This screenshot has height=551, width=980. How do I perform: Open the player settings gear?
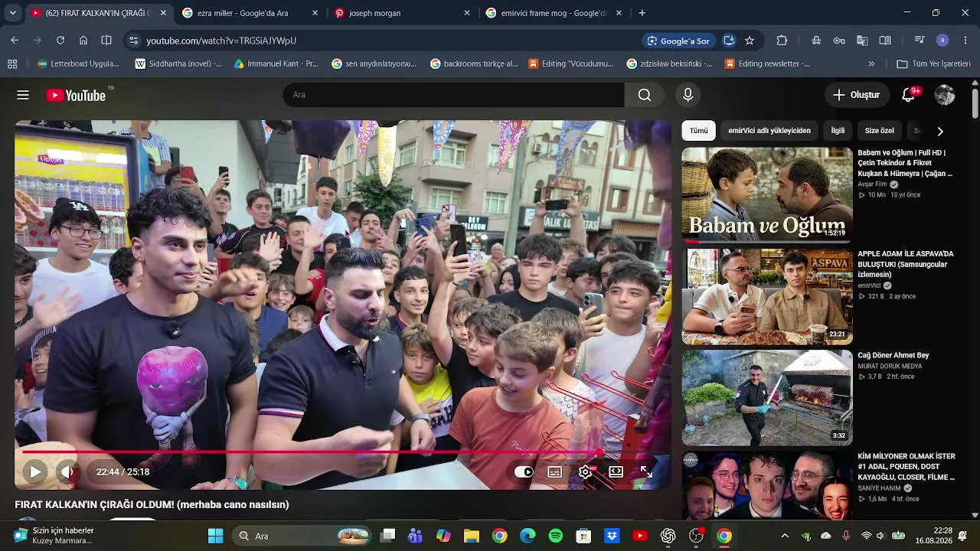point(586,472)
